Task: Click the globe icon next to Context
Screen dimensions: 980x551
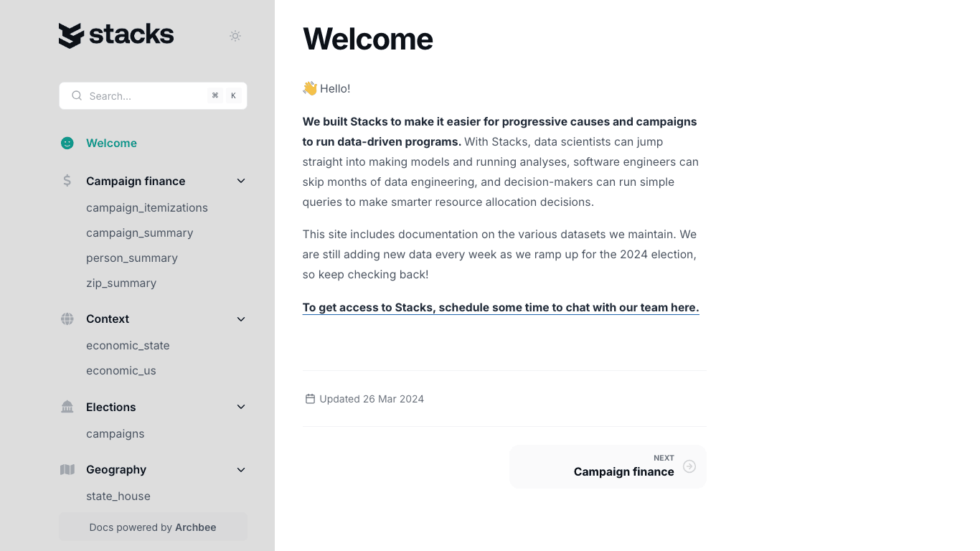Action: 67,319
